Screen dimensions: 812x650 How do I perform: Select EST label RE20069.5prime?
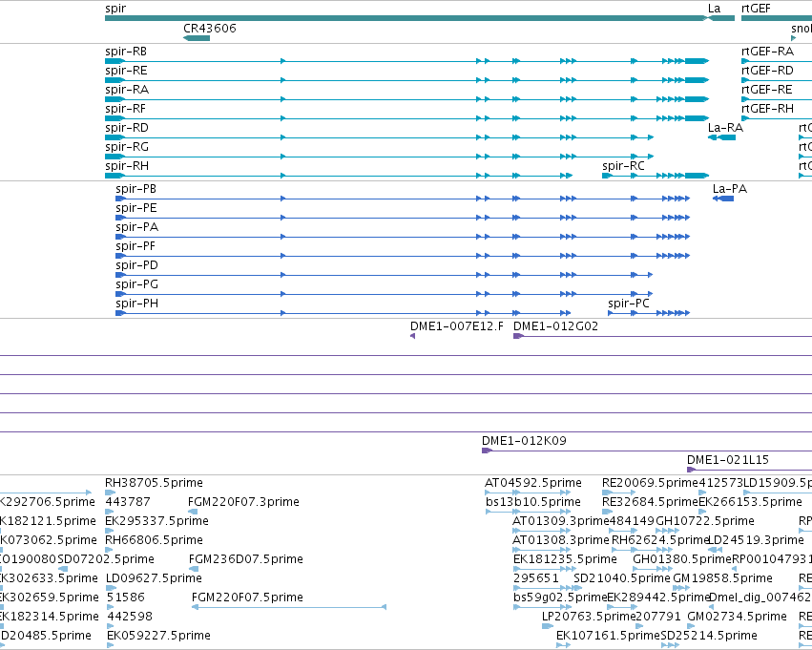[650, 483]
